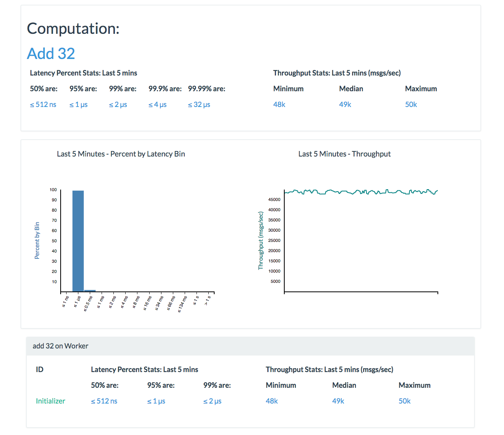Select the ≤ 4 µs latency value
Image resolution: width=504 pixels, height=435 pixels.
point(157,105)
